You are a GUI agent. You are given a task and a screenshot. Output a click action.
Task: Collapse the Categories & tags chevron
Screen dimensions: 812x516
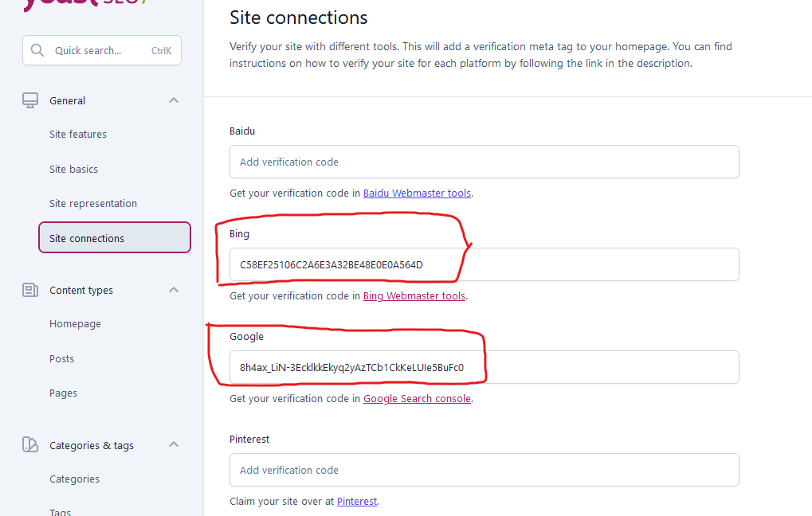point(174,444)
